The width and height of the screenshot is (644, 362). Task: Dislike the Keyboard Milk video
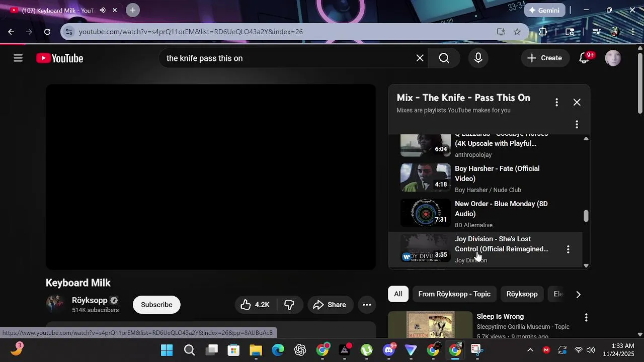coord(289,305)
